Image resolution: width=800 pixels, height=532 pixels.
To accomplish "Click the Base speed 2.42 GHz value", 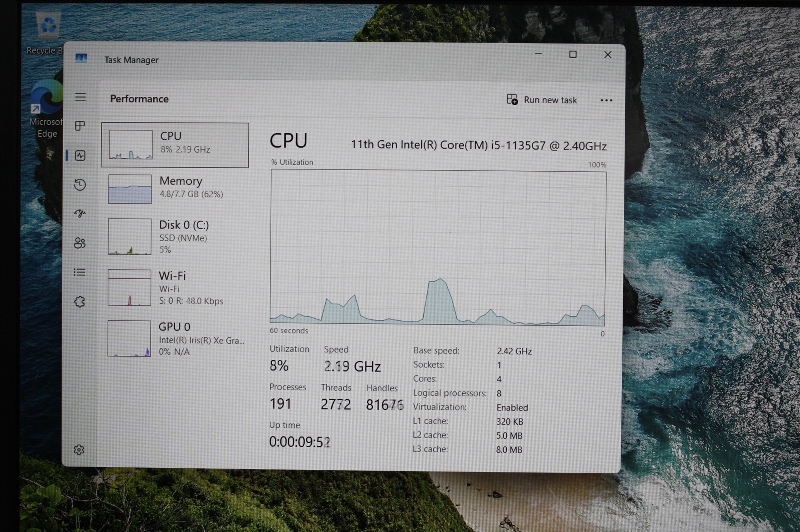I will 514,351.
